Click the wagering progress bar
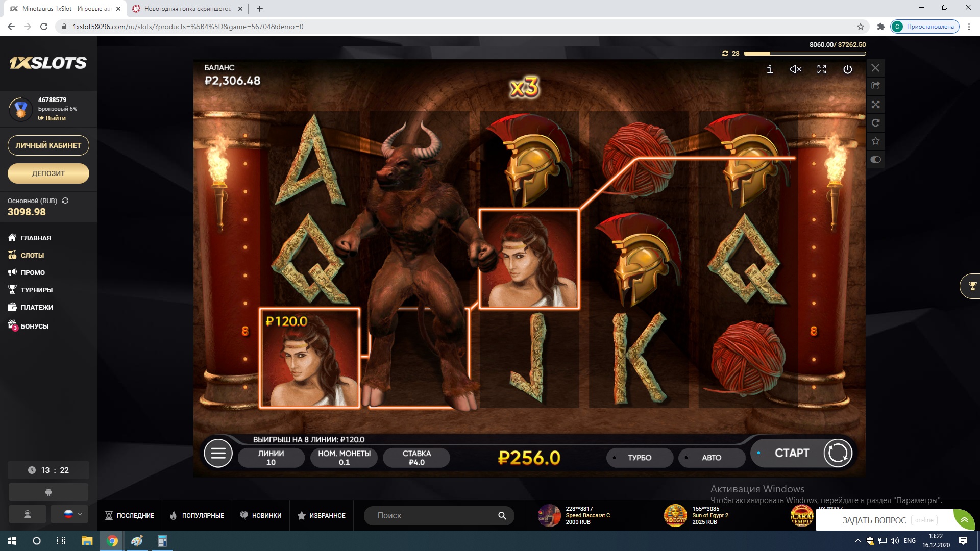 tap(804, 53)
